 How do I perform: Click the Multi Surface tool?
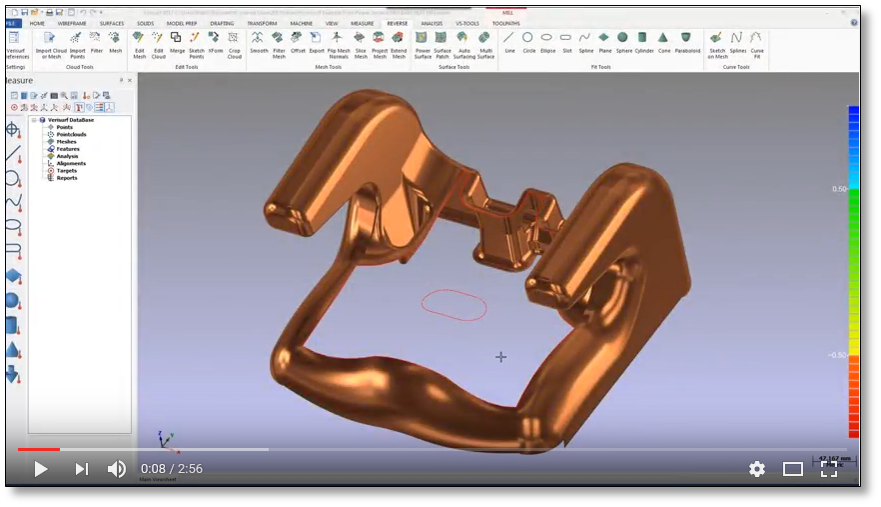coord(485,45)
